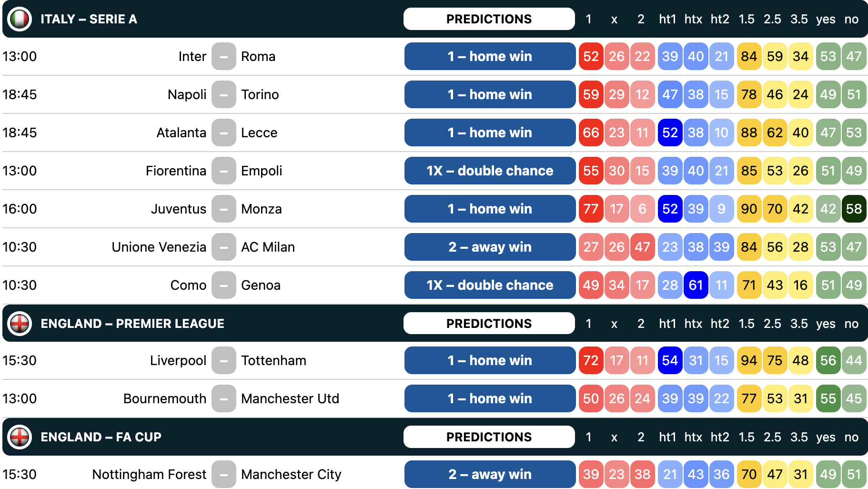
Task: Open the FA Cup PREDICTIONS header button
Action: coord(489,437)
